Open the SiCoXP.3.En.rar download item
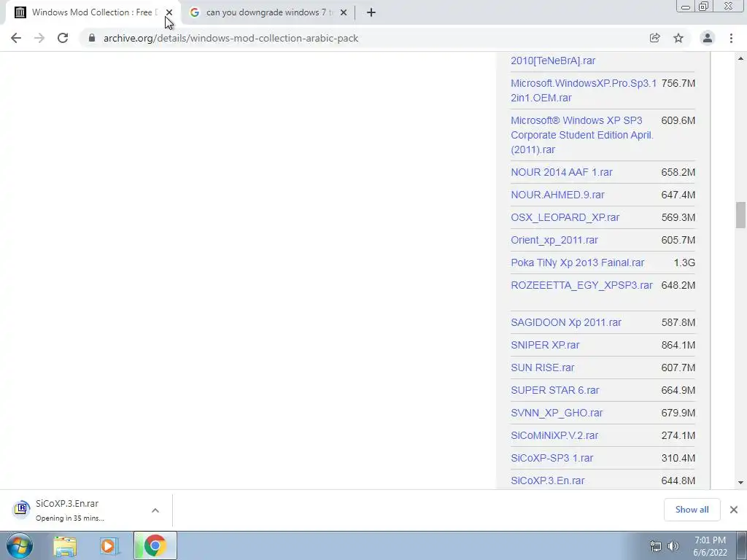747x560 pixels. point(71,510)
